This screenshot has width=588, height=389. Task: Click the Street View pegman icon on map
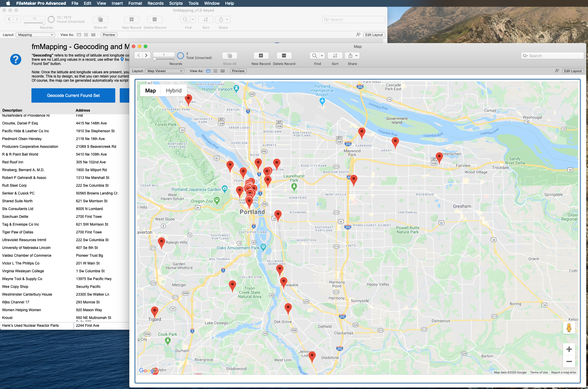pos(569,328)
